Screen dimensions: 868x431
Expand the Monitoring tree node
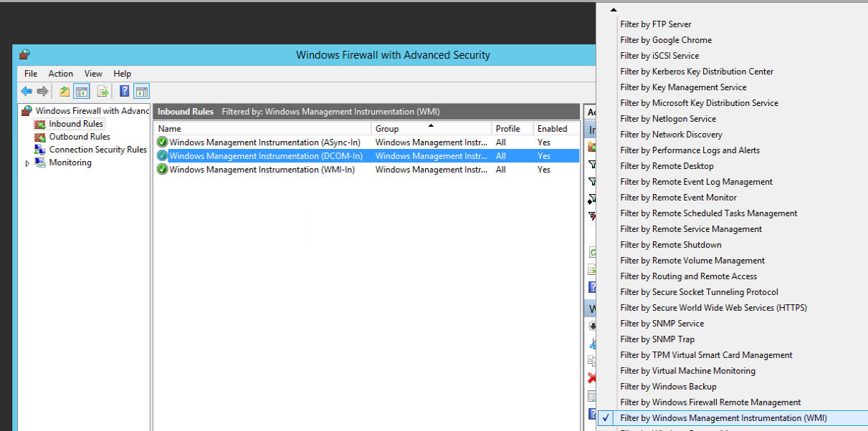(x=27, y=163)
